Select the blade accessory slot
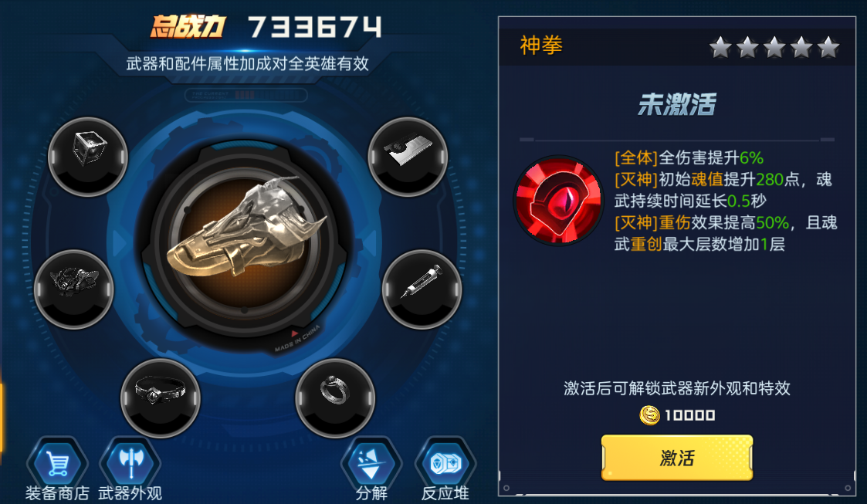 408,157
